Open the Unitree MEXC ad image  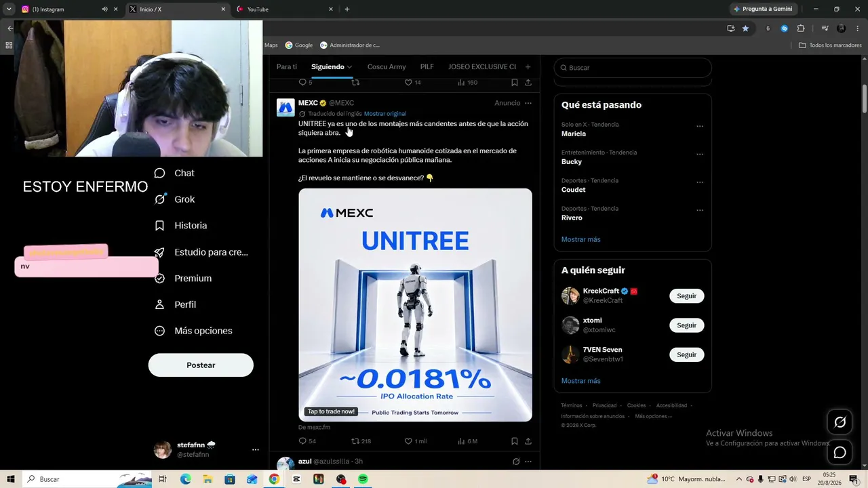415,305
